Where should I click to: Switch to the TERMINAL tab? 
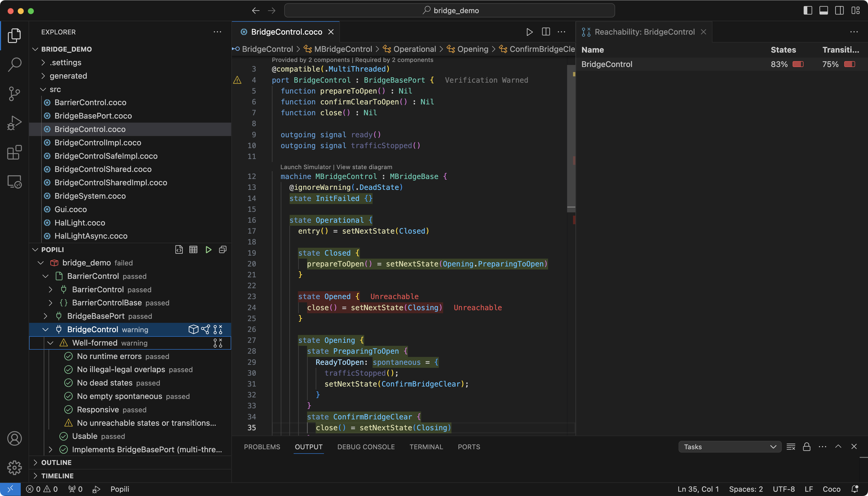pyautogui.click(x=426, y=447)
